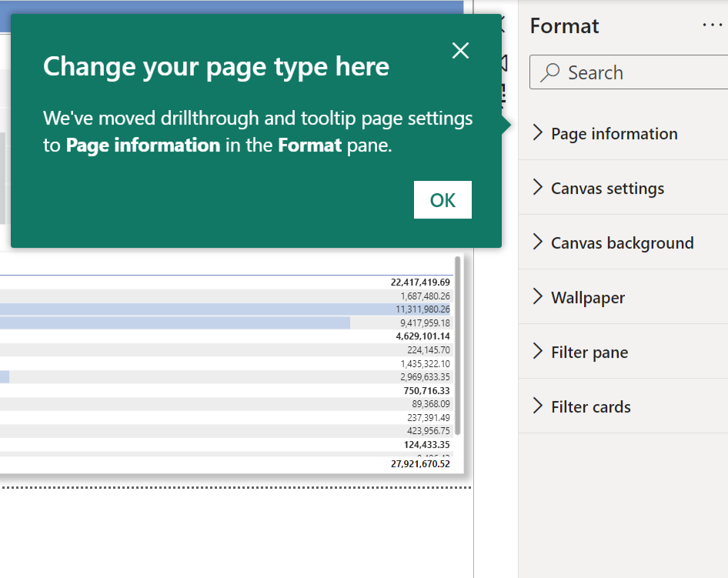Viewport: 728px width, 578px height.
Task: Select the value 423,956.75
Action: (429, 431)
